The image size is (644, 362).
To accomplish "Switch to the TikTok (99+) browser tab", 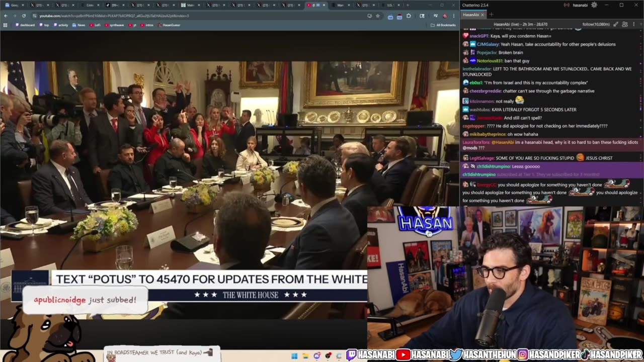I will tap(116, 5).
